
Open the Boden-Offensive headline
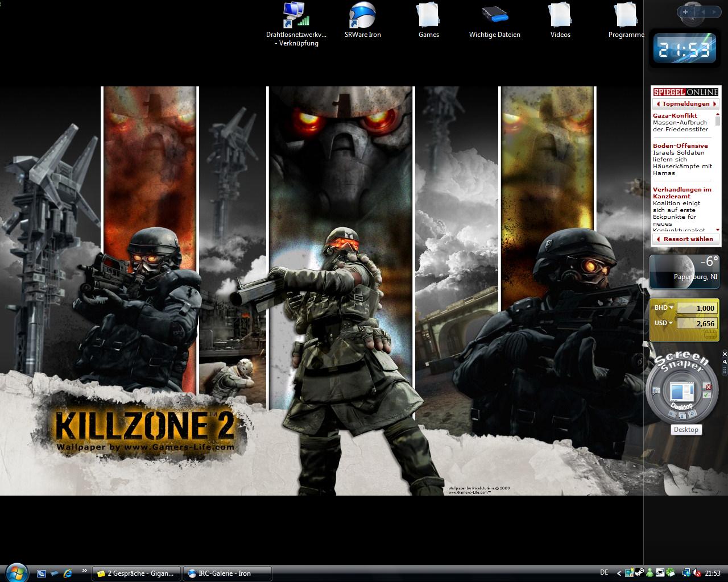pyautogui.click(x=680, y=145)
